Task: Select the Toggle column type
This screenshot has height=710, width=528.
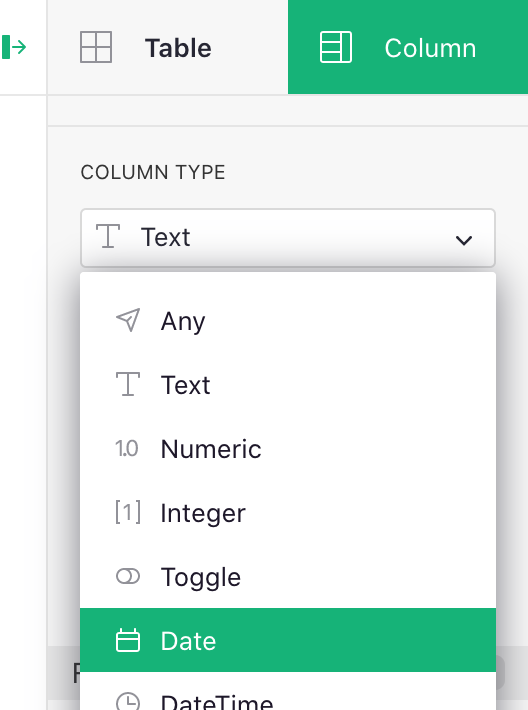Action: [288, 576]
